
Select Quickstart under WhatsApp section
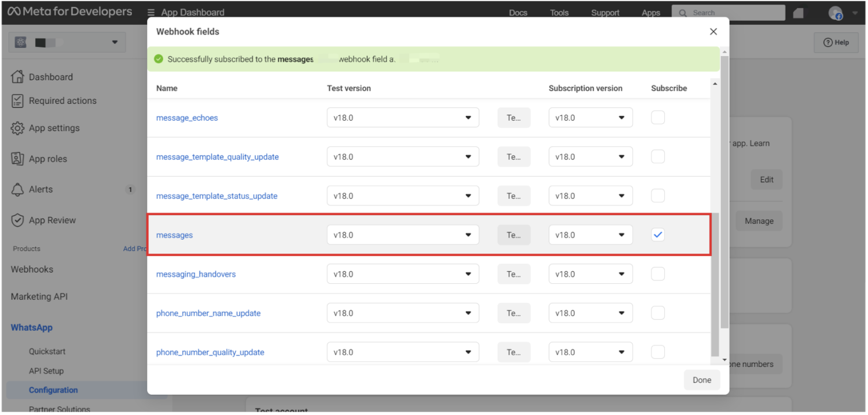click(47, 351)
